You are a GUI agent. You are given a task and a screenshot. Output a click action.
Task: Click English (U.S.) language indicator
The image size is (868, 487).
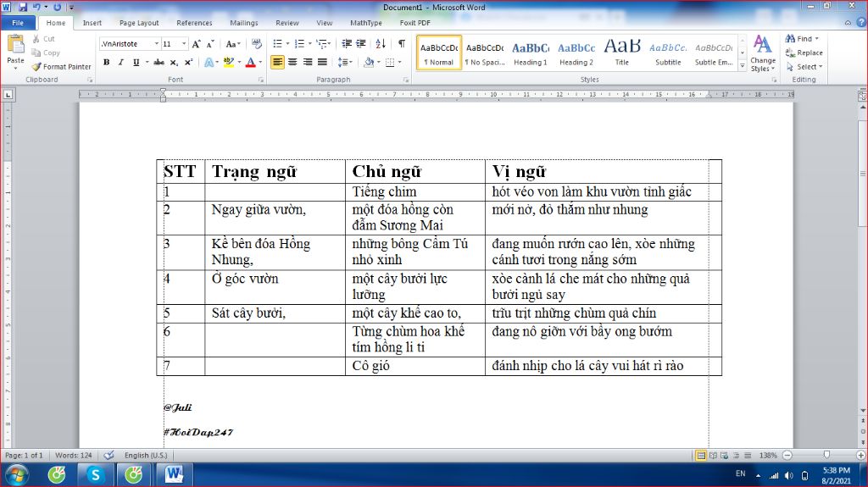pyautogui.click(x=146, y=455)
